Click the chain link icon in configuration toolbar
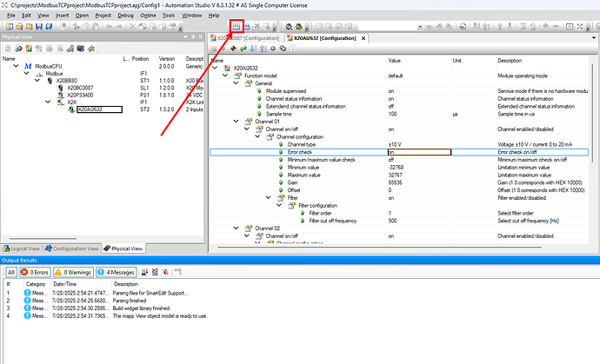Image resolution: width=600 pixels, height=364 pixels. (x=283, y=49)
